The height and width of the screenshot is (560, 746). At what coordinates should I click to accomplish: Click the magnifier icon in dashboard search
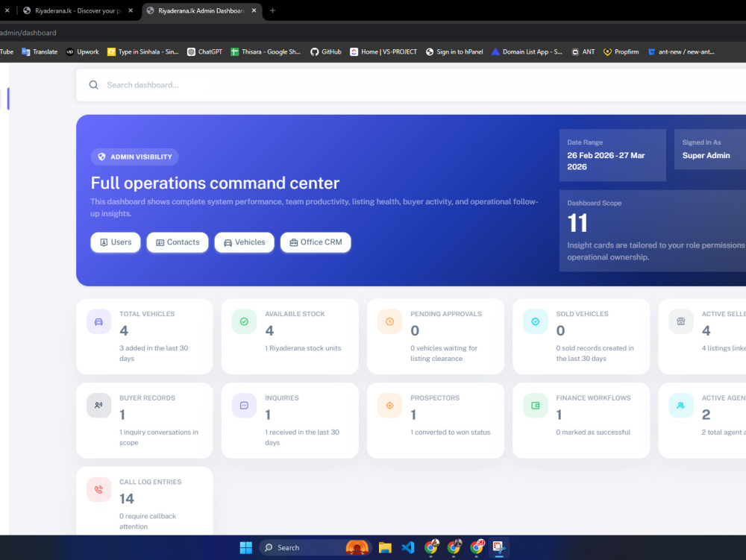click(94, 85)
